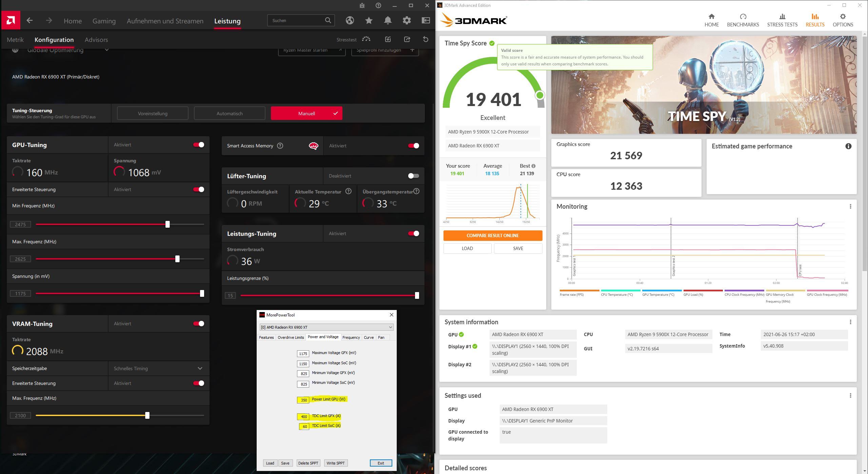Select Automatisch tuning mode
Viewport: 868px width, 474px height.
click(230, 114)
